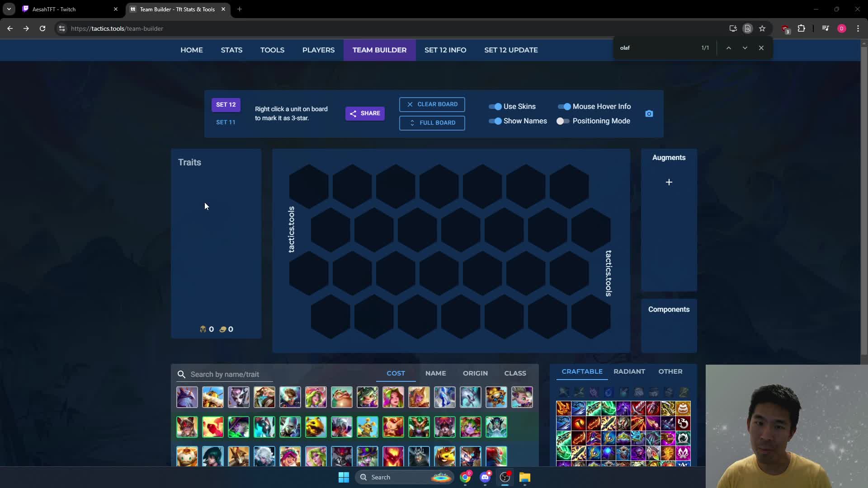Viewport: 868px width, 488px height.
Task: Sort champions by ORIGIN tab
Action: pos(475,373)
